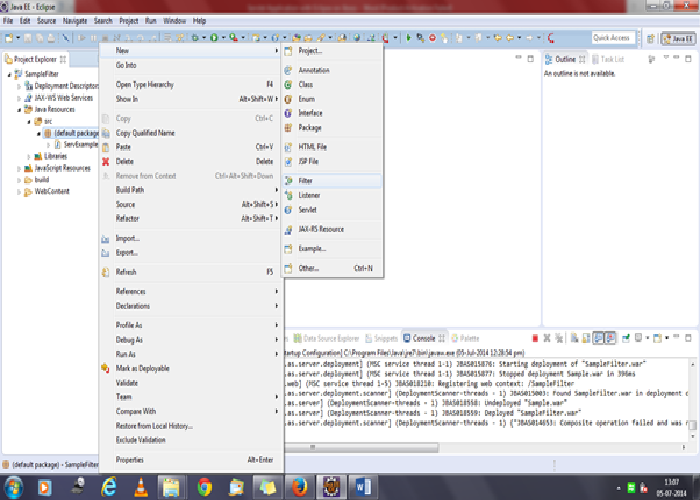Expand Show In submenu
Viewport: 700px width, 500px height.
pyautogui.click(x=191, y=99)
